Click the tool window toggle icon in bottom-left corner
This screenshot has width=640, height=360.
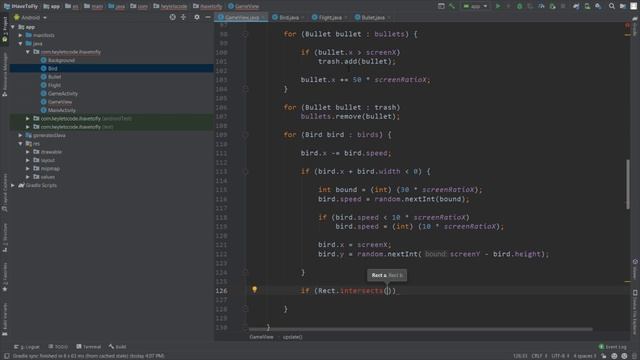[x=7, y=356]
